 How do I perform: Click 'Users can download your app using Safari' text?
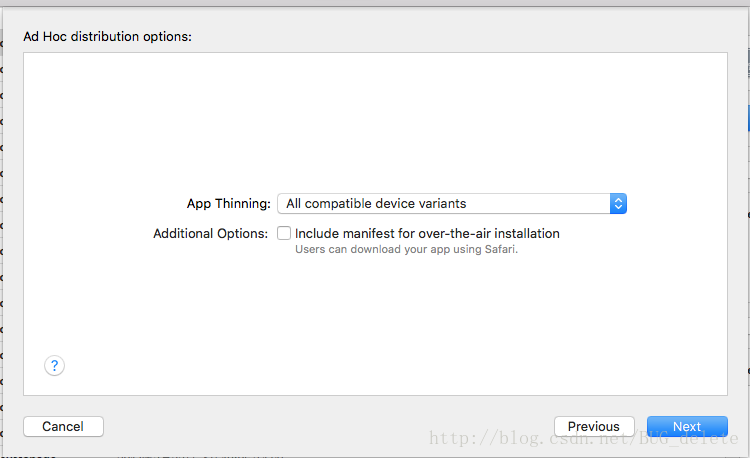tap(407, 249)
